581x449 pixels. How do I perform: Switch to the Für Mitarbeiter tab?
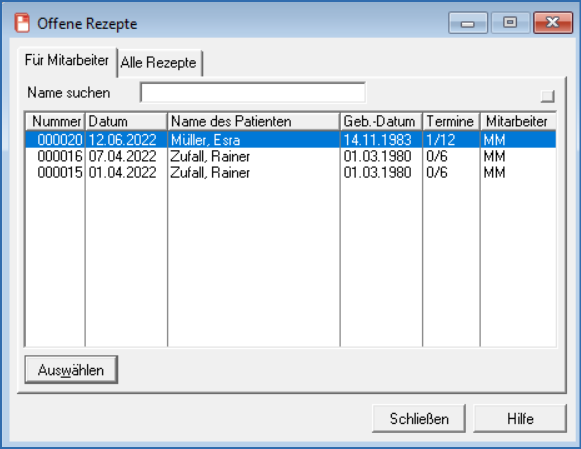click(67, 61)
